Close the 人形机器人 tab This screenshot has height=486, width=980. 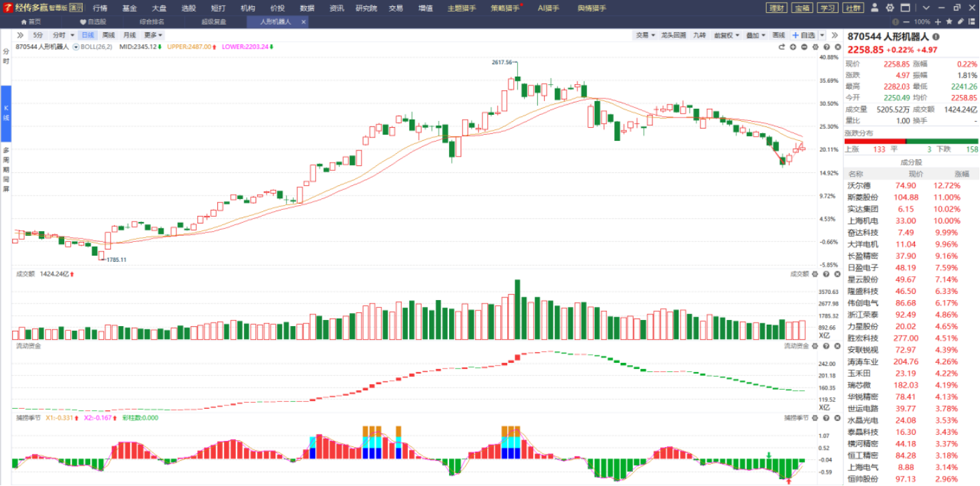coord(303,22)
